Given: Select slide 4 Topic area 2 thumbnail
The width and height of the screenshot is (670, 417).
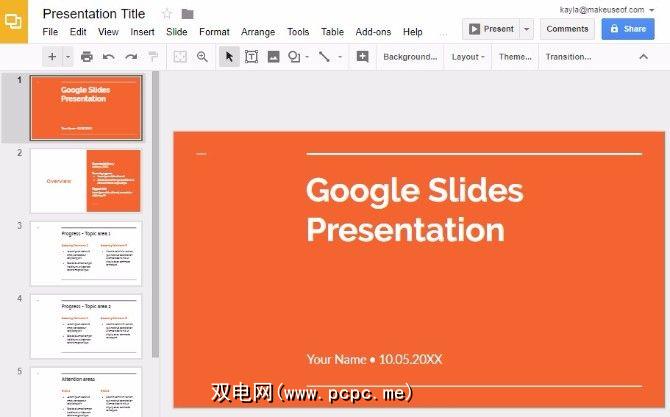Looking at the screenshot, I should [x=85, y=326].
